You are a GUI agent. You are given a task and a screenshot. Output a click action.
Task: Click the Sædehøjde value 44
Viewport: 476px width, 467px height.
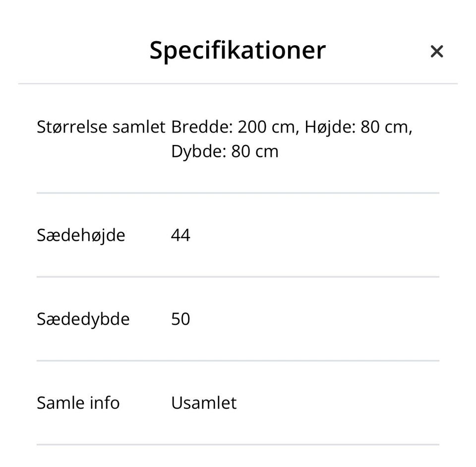180,235
